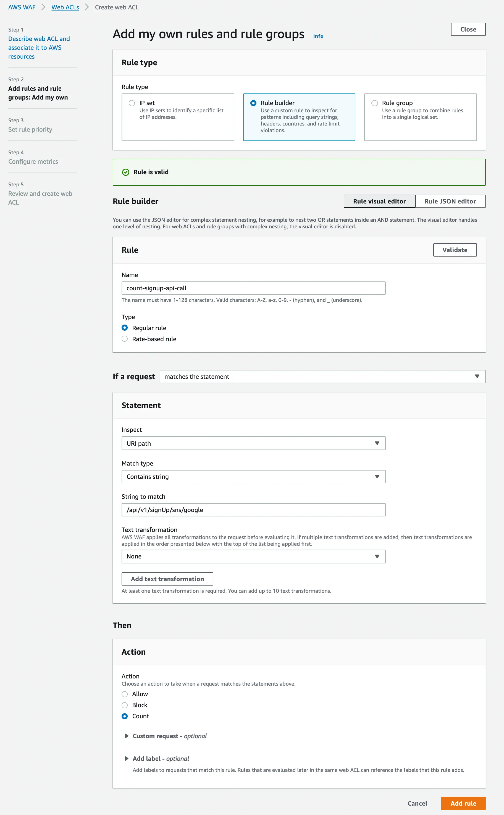Click the green Rule is valid checkmark icon
The width and height of the screenshot is (504, 815).
pyautogui.click(x=126, y=172)
